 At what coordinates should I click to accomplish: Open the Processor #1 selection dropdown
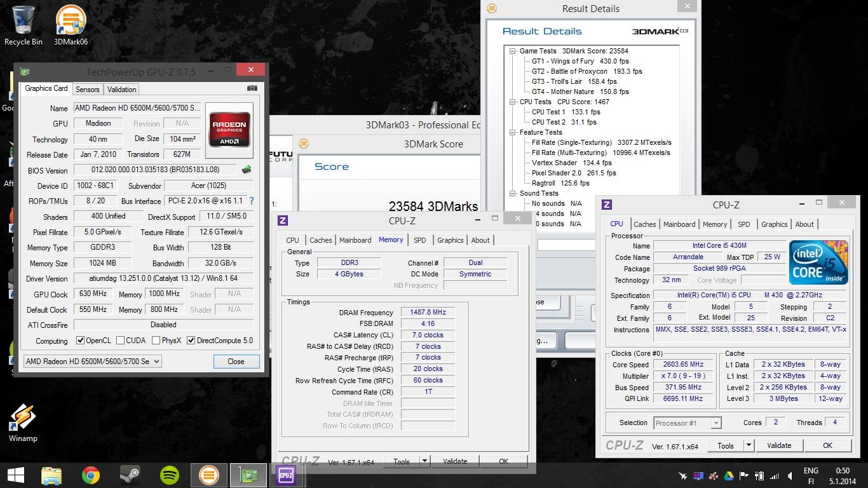[x=687, y=423]
